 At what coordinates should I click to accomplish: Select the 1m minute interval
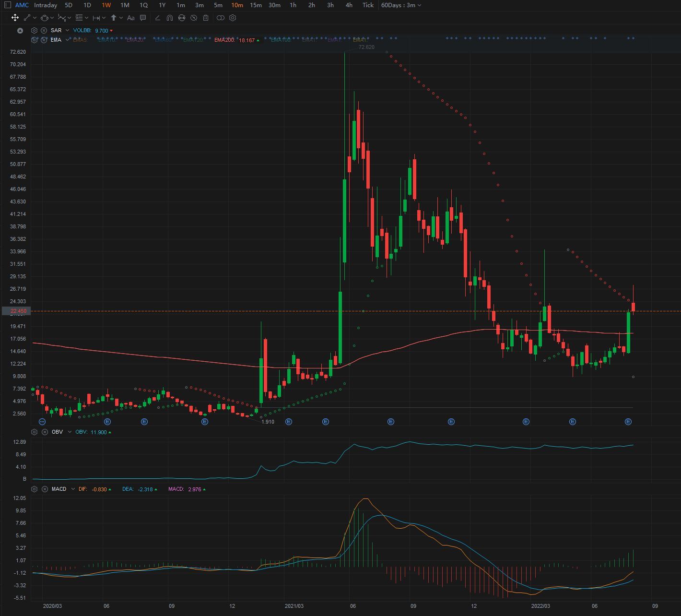(x=181, y=5)
